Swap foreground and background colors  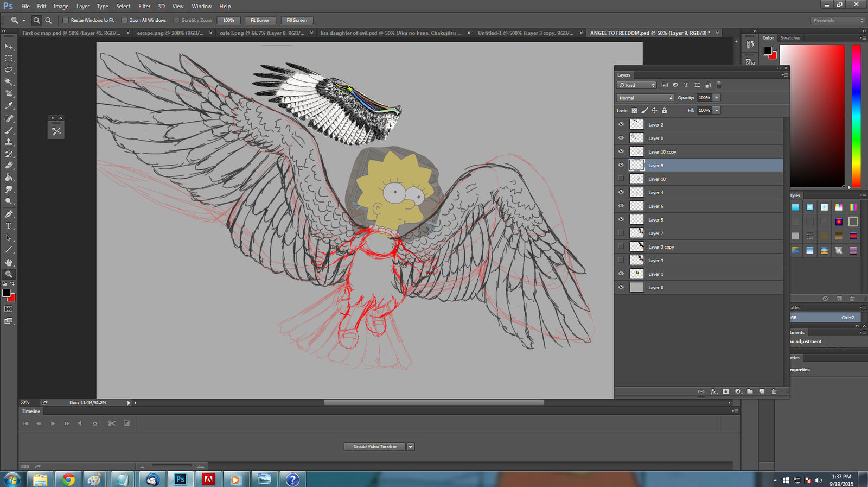click(x=12, y=284)
